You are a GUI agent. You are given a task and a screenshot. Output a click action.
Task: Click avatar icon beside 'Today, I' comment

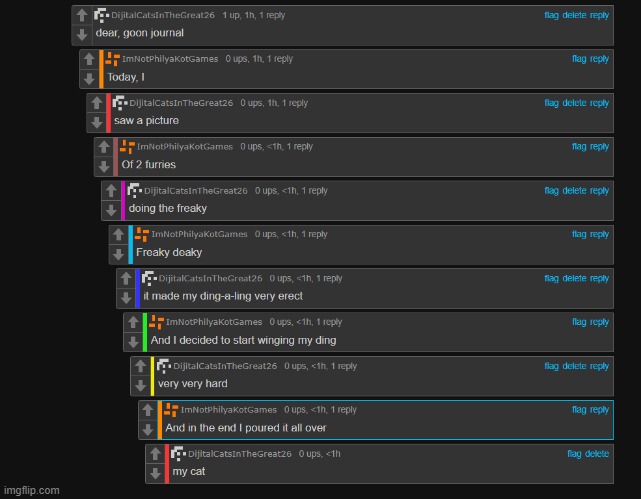click(112, 59)
